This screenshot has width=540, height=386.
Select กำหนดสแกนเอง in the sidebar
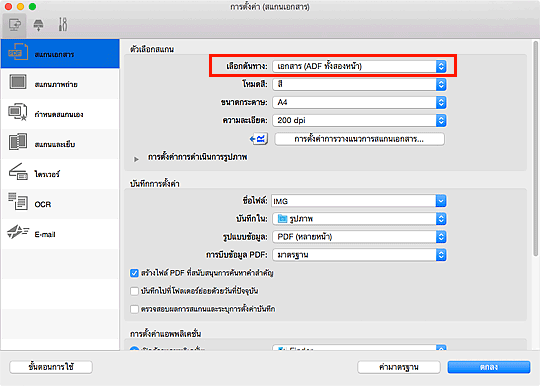pos(59,114)
